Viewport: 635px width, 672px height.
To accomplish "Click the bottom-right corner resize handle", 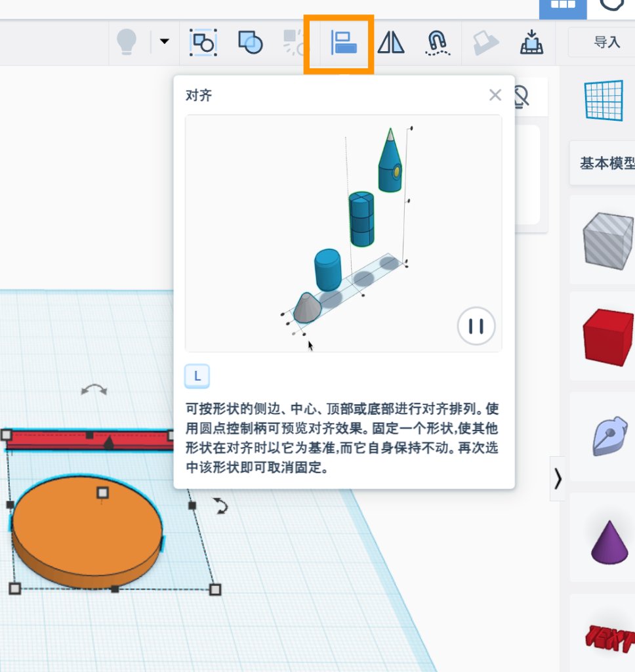I will [x=215, y=590].
